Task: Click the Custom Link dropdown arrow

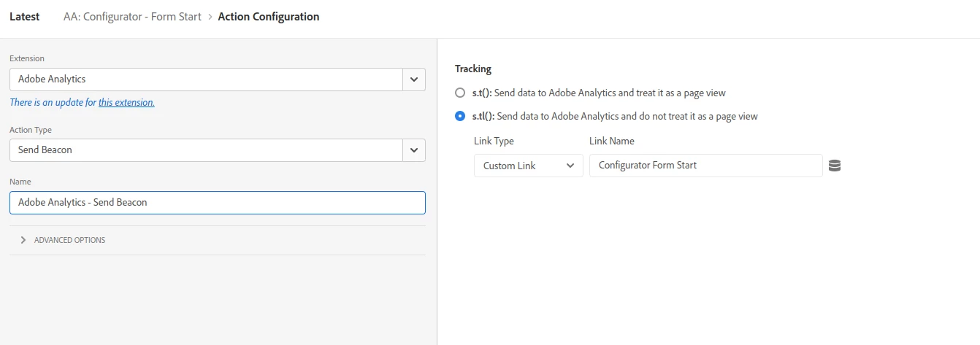Action: point(570,166)
